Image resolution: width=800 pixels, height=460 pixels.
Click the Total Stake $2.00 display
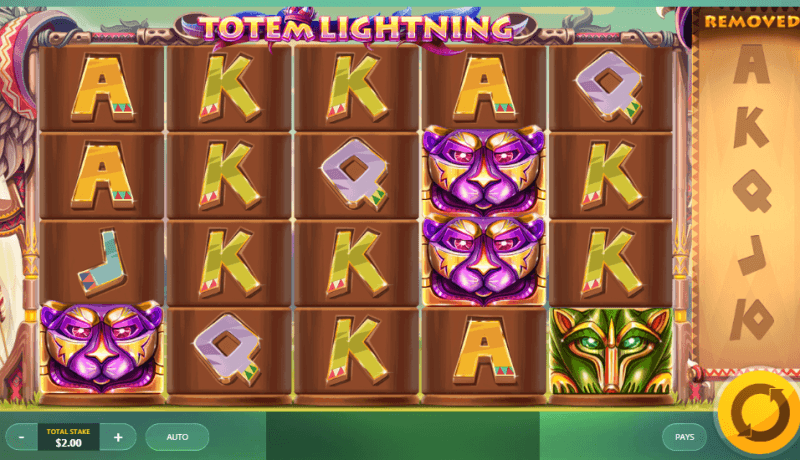pyautogui.click(x=68, y=437)
